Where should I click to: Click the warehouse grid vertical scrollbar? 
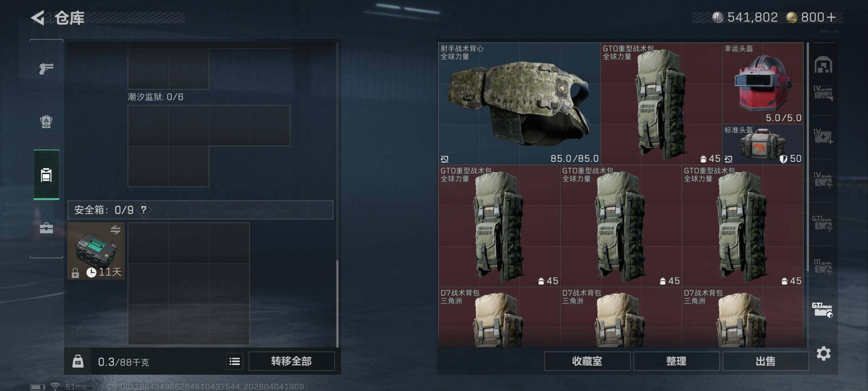[x=808, y=157]
